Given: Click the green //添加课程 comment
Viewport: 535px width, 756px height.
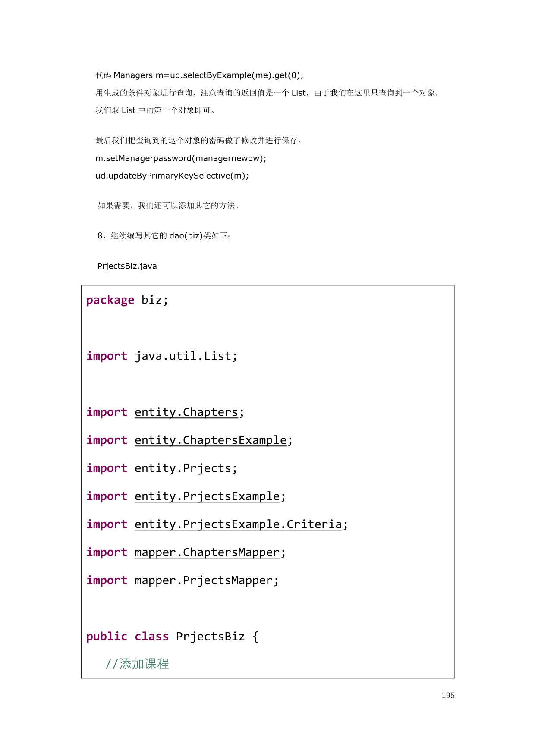Looking at the screenshot, I should [x=137, y=664].
